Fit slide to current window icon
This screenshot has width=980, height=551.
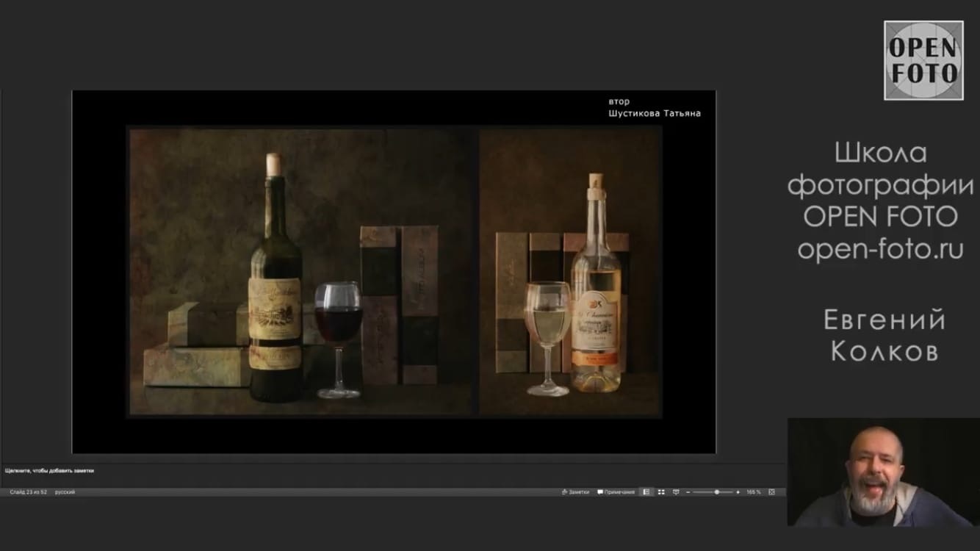(771, 492)
